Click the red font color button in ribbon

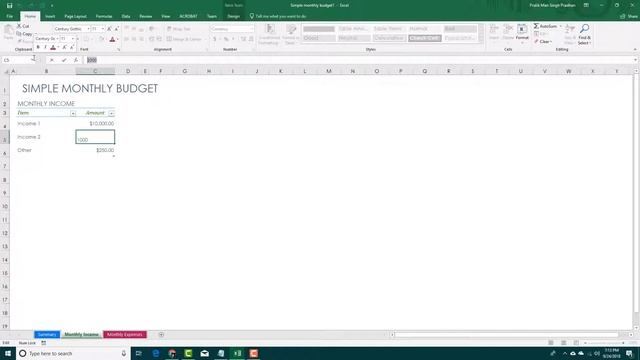coord(112,39)
